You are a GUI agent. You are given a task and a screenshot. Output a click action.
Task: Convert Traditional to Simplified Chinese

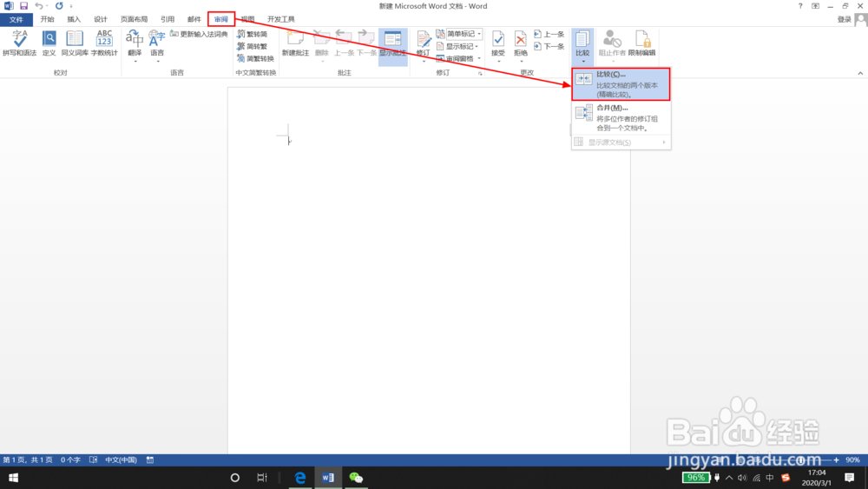click(253, 34)
